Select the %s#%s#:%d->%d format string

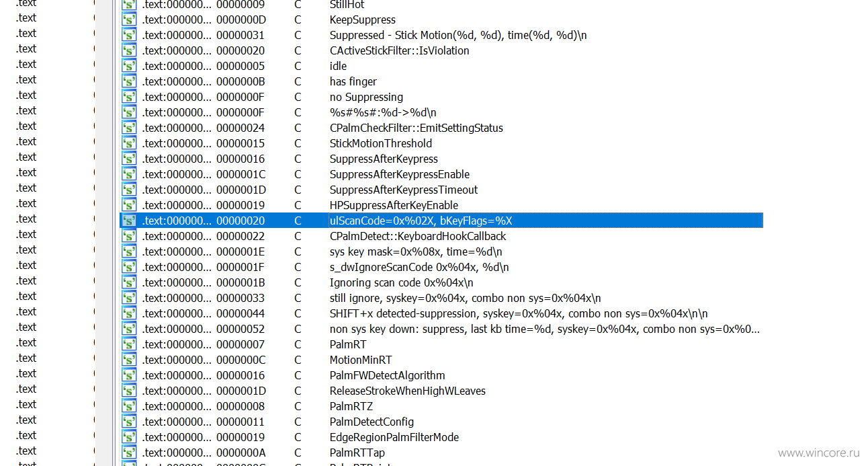pos(383,112)
